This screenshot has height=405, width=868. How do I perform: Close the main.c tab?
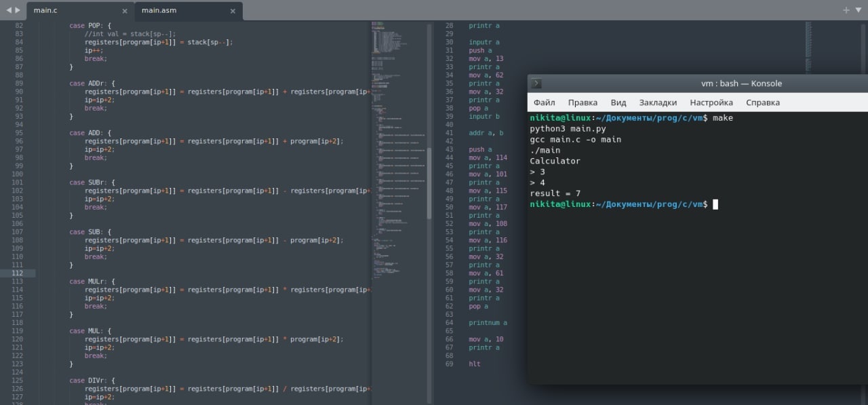click(126, 10)
